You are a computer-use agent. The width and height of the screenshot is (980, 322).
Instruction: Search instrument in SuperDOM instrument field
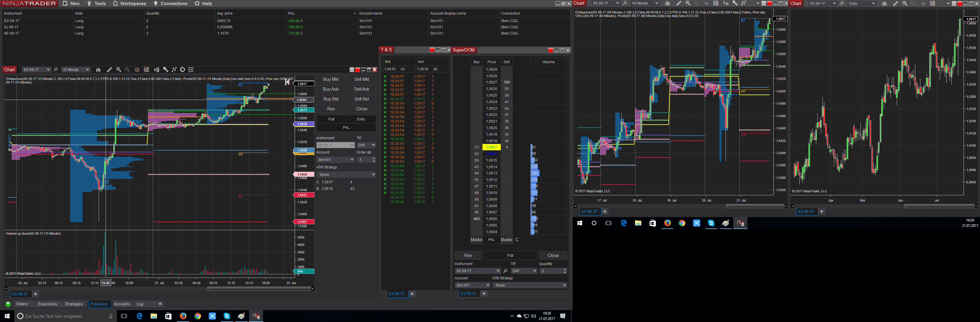coord(505,271)
